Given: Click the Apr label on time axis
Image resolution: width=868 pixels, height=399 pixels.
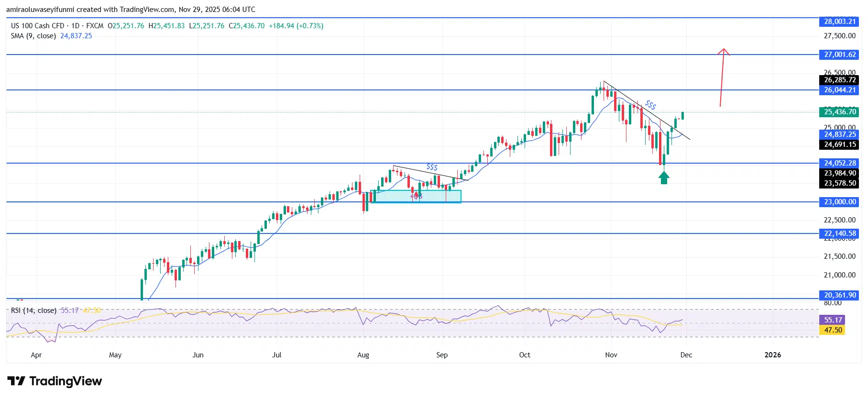Looking at the screenshot, I should tap(36, 355).
